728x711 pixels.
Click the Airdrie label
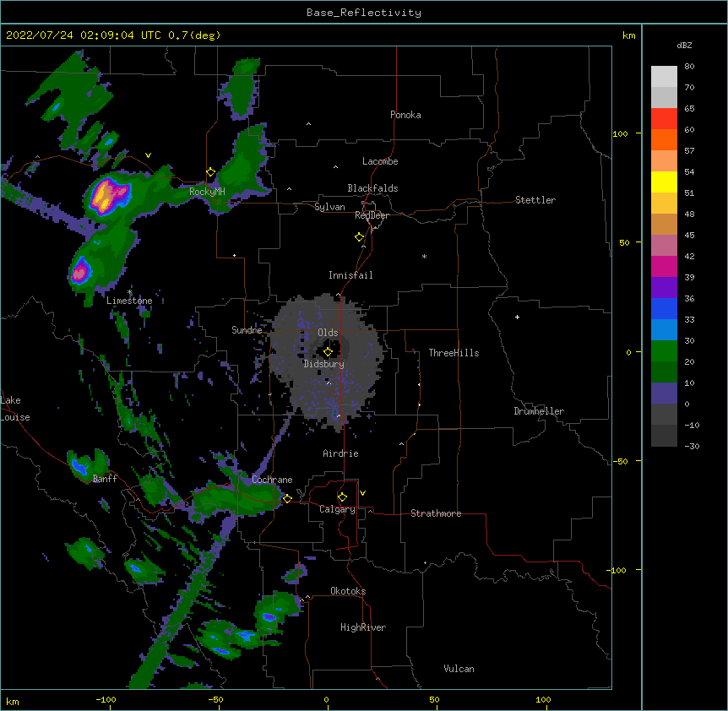pos(341,453)
